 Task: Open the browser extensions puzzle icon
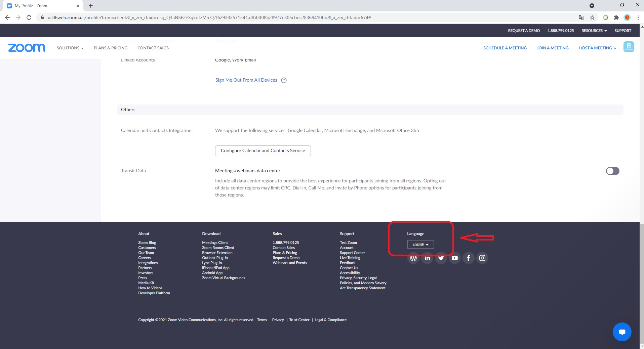[616, 17]
